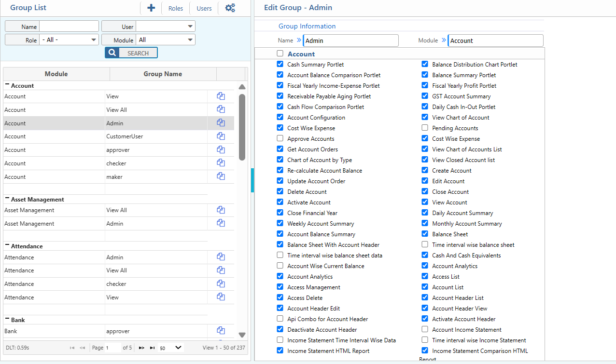The width and height of the screenshot is (616, 364).
Task: Open the Module filter dropdown
Action: 165,40
